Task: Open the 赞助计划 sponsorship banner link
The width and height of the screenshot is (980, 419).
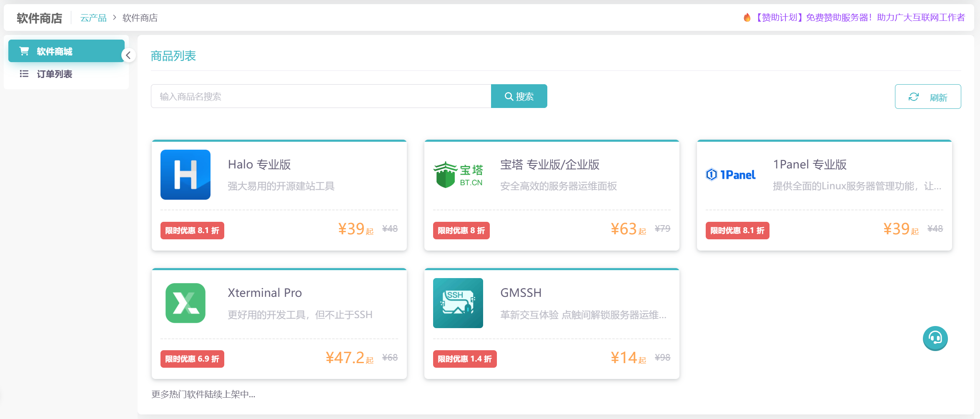Action: tap(859, 18)
